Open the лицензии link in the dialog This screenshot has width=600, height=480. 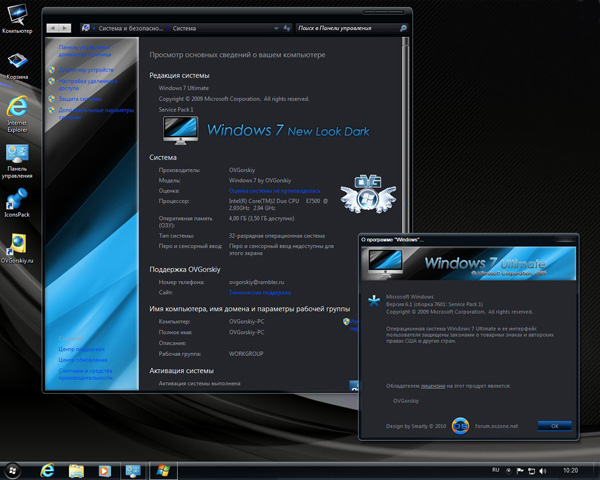(x=432, y=384)
